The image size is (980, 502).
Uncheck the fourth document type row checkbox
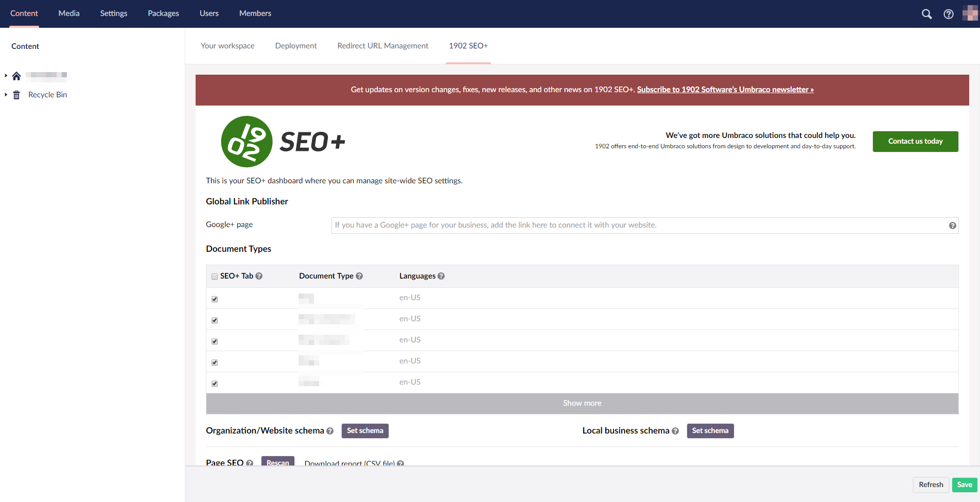coord(215,362)
